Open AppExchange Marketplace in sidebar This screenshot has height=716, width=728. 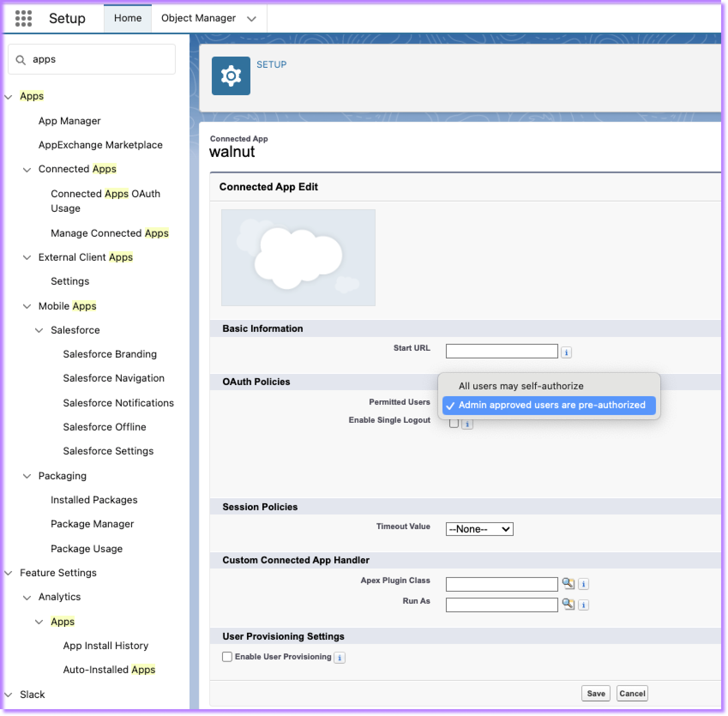(100, 145)
